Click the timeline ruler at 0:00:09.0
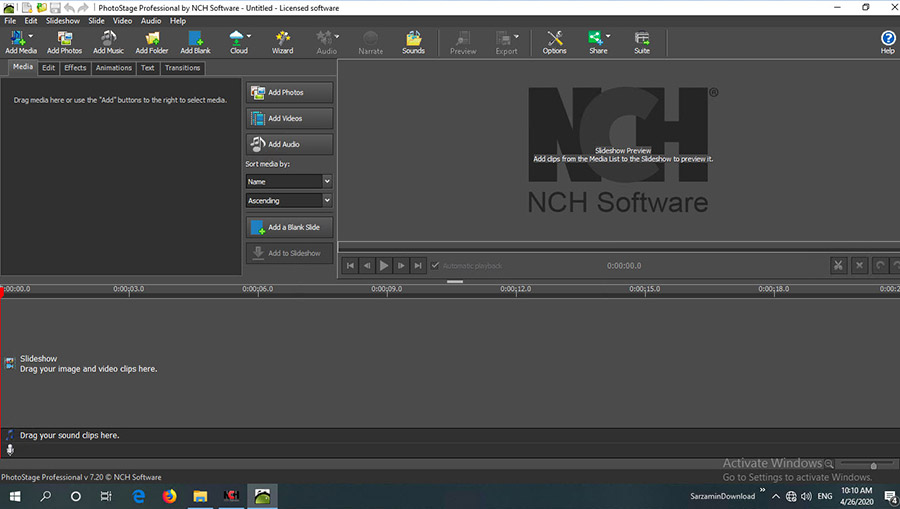 coord(386,289)
